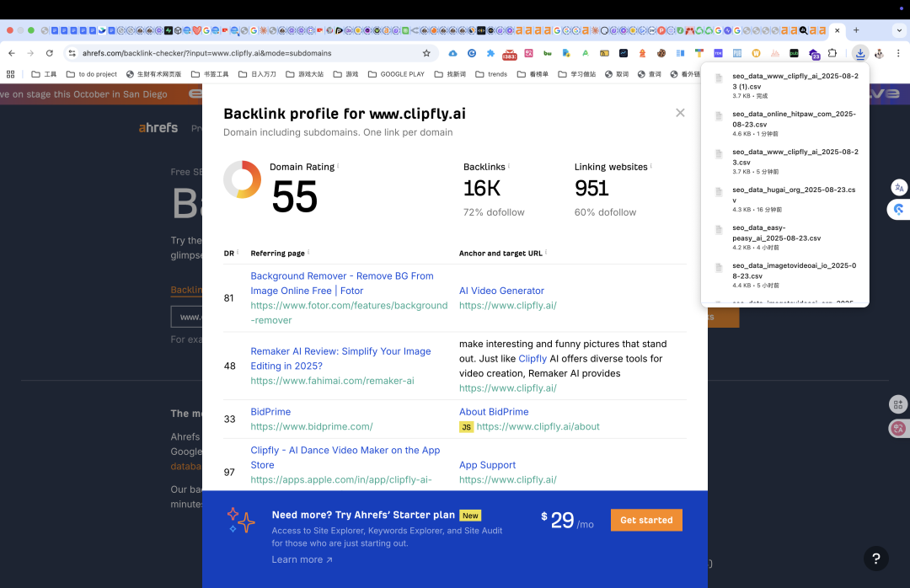The height and width of the screenshot is (588, 910).
Task: Open the 工具 bookmarks folder
Action: (x=44, y=74)
